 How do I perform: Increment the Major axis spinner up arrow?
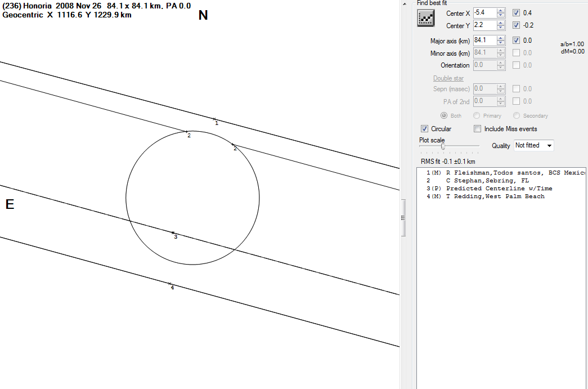pos(501,38)
